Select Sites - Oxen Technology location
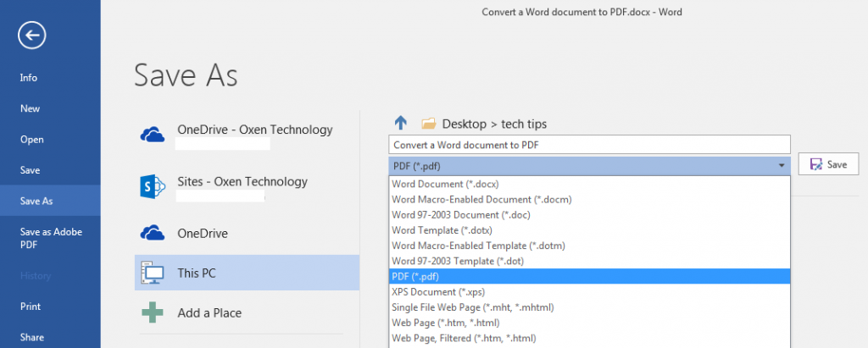Viewport: 868px width, 348px height. coord(247,186)
